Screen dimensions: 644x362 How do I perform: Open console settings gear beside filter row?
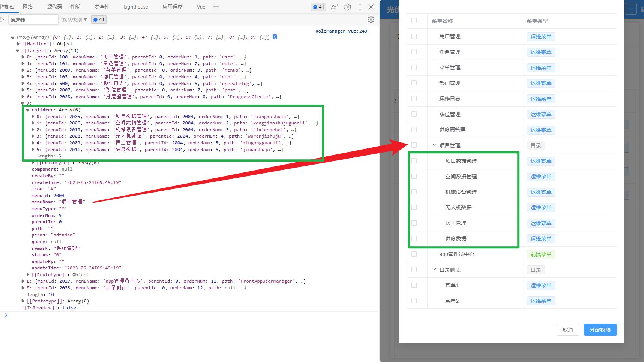[x=371, y=19]
